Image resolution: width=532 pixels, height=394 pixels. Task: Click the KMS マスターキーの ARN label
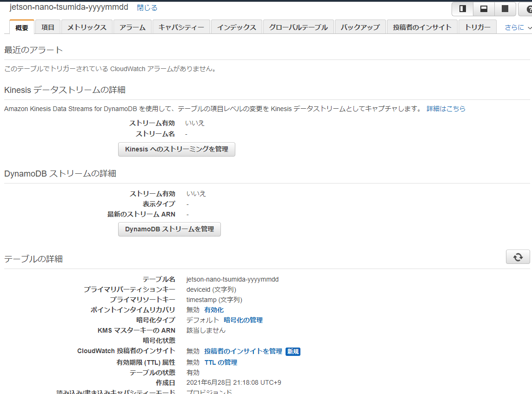[x=136, y=330]
